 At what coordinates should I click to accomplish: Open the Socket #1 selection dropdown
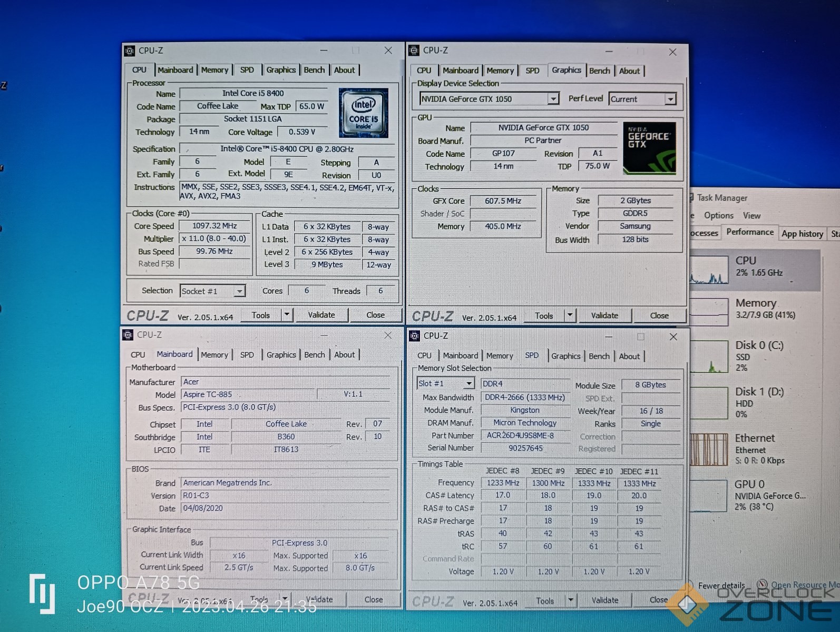coord(240,291)
